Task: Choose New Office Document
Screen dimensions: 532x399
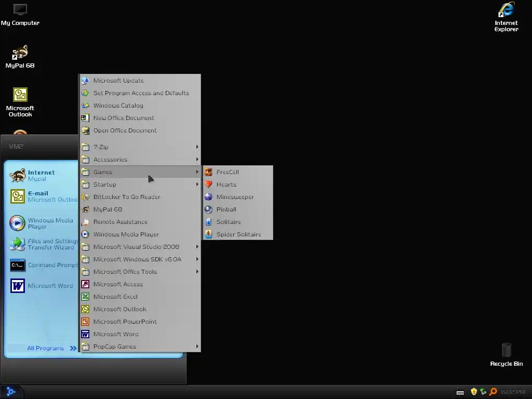Action: 140,118
